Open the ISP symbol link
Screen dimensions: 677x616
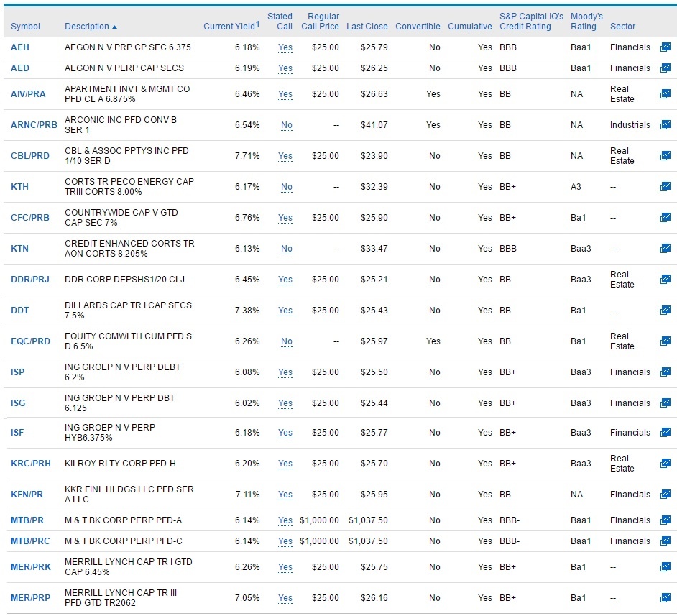pos(18,372)
